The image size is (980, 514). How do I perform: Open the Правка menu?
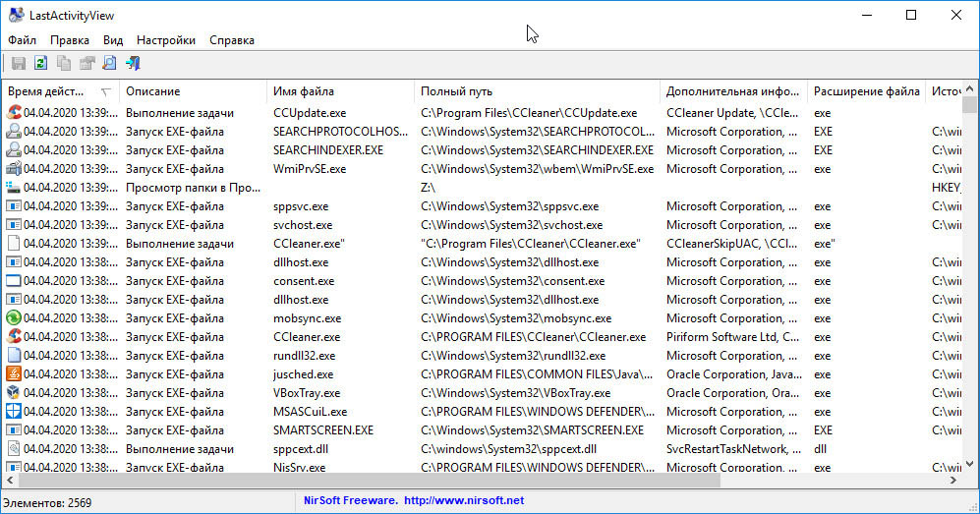(x=70, y=40)
